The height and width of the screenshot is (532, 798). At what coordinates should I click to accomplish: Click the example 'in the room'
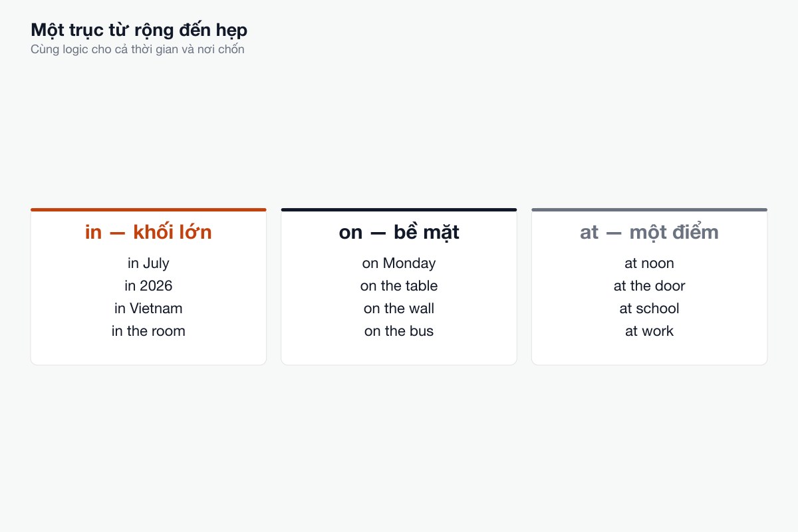[x=148, y=331]
